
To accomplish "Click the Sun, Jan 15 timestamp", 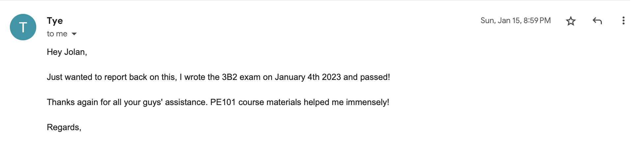I will pyautogui.click(x=515, y=20).
